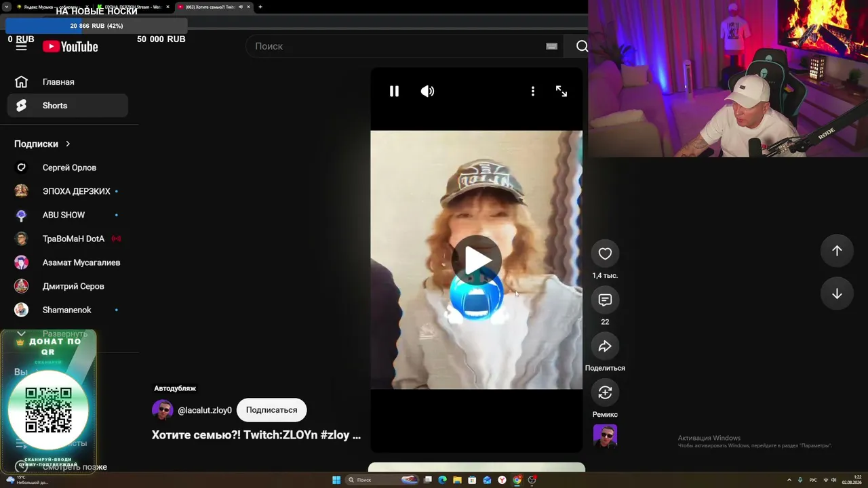The height and width of the screenshot is (488, 868).
Task: Click the @lacalut.zloy0 avatar
Action: click(x=162, y=410)
